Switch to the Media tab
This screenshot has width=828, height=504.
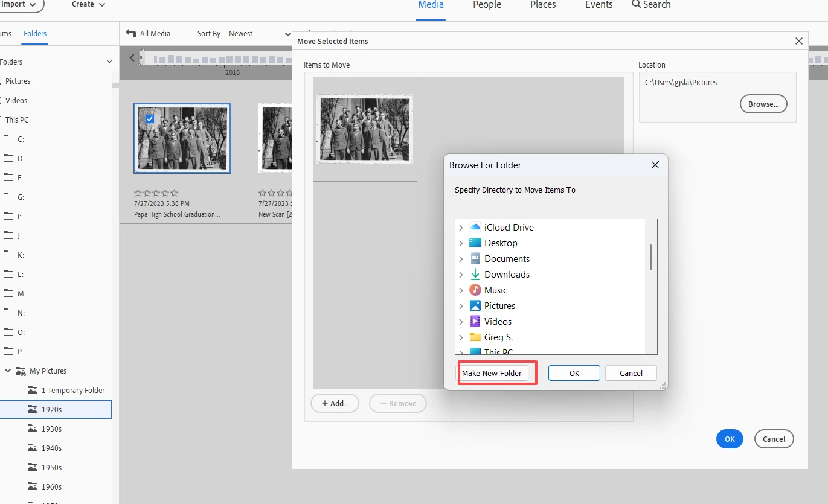point(431,5)
